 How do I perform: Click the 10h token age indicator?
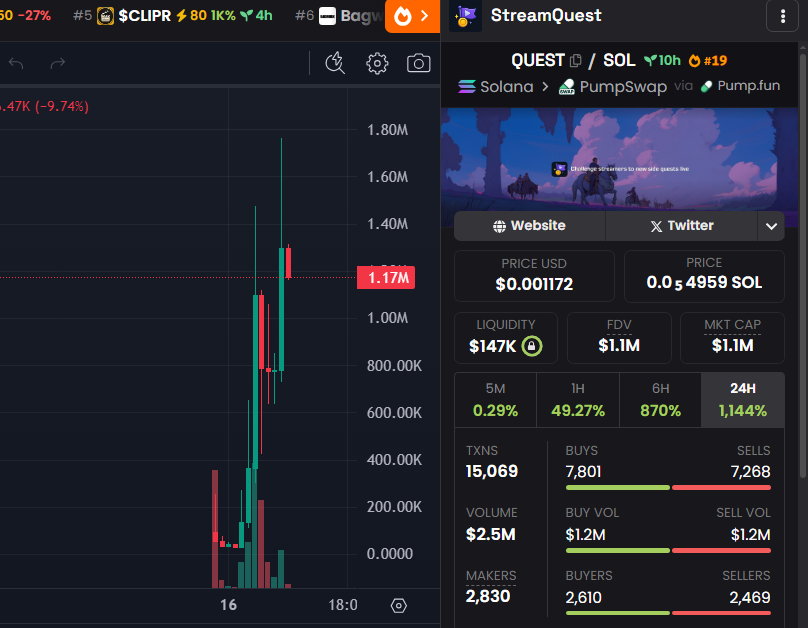663,61
